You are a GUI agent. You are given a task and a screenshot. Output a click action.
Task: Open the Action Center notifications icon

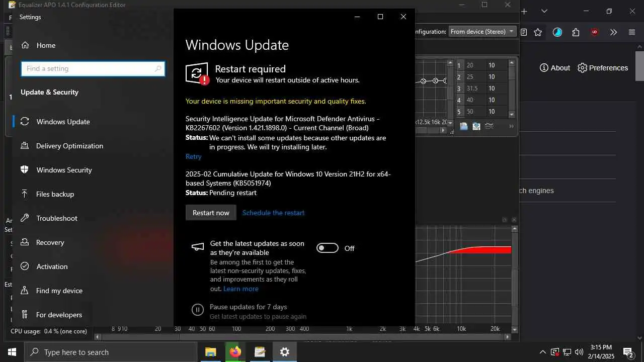click(x=628, y=352)
